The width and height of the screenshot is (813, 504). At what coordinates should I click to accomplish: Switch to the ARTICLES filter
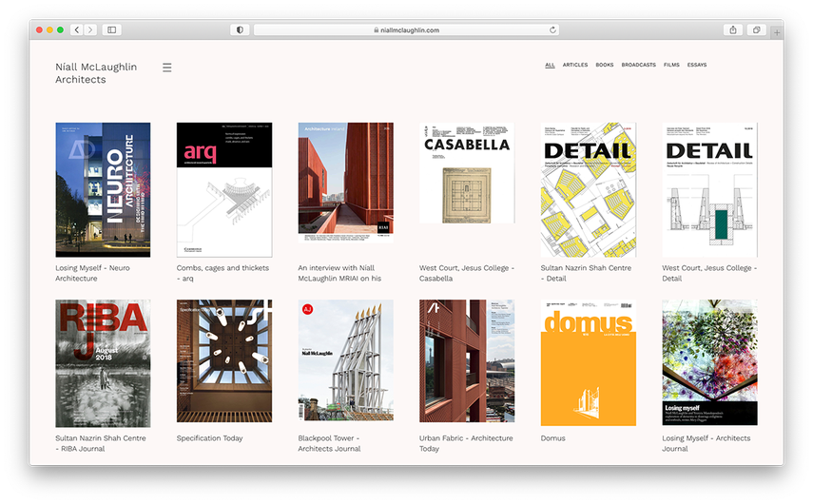coord(575,66)
